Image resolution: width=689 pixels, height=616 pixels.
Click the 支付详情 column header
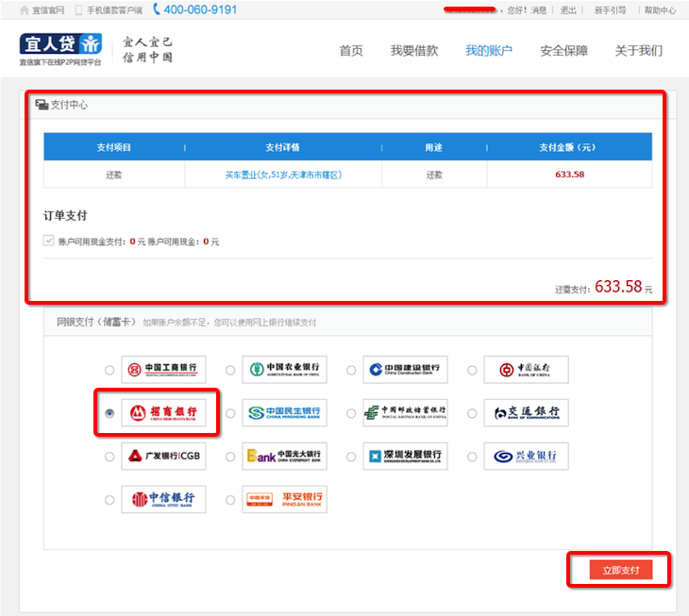282,147
